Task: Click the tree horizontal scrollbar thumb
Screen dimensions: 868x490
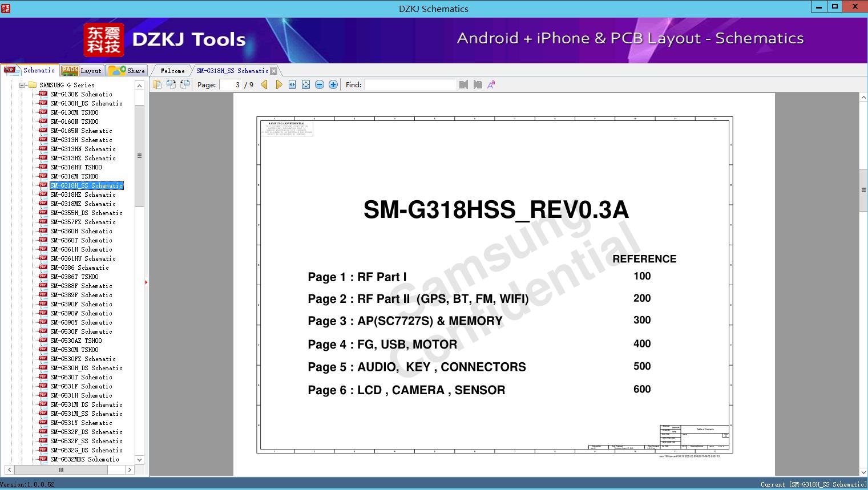Action: [60, 469]
